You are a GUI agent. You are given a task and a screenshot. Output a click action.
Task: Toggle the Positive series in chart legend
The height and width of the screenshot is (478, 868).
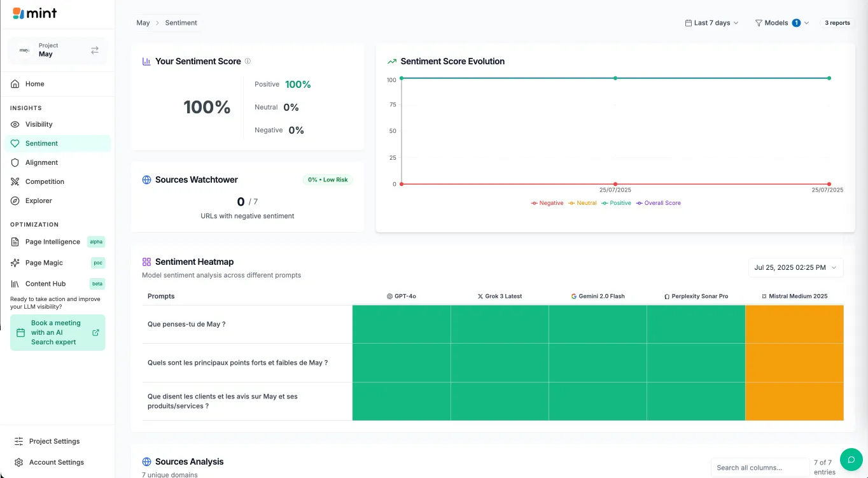point(616,203)
